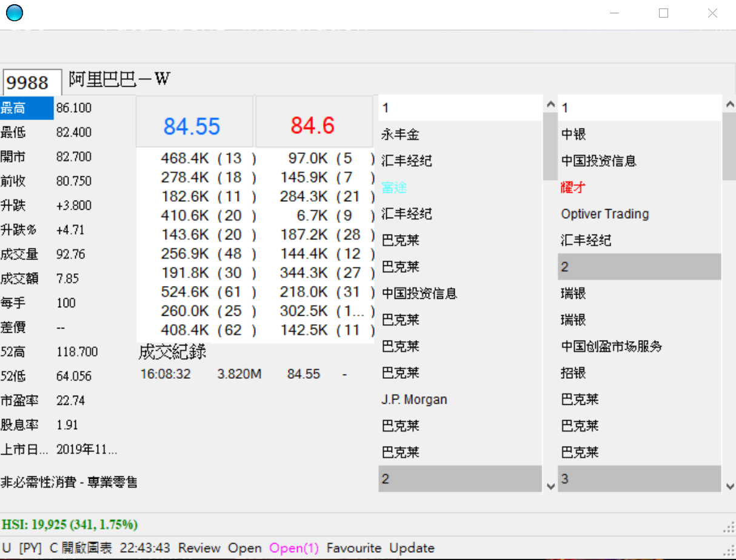This screenshot has width=736, height=560.
Task: Click the 成交紀錄 heading
Action: click(x=172, y=352)
